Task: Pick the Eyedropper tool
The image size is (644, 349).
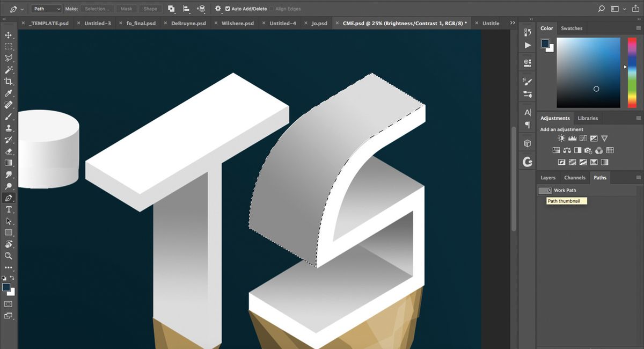Action: click(8, 93)
